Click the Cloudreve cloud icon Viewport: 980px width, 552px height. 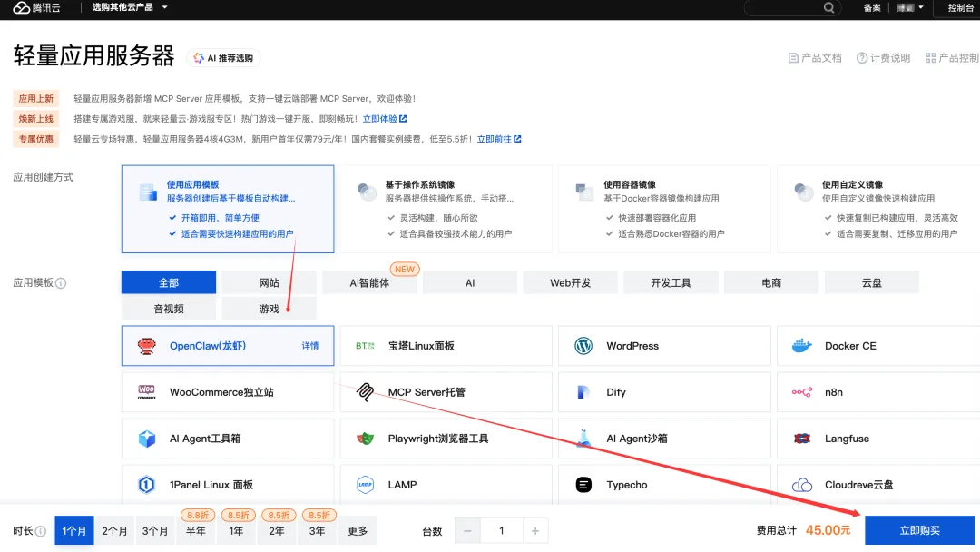coord(802,485)
